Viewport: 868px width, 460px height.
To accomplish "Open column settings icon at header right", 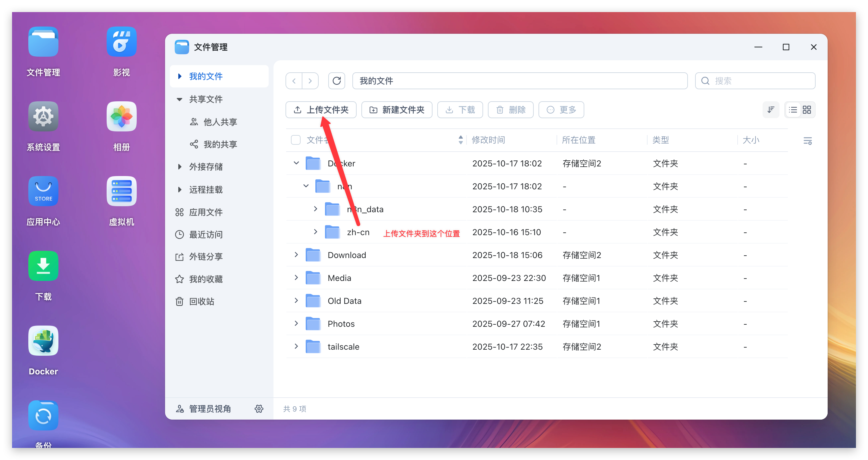I will 807,141.
